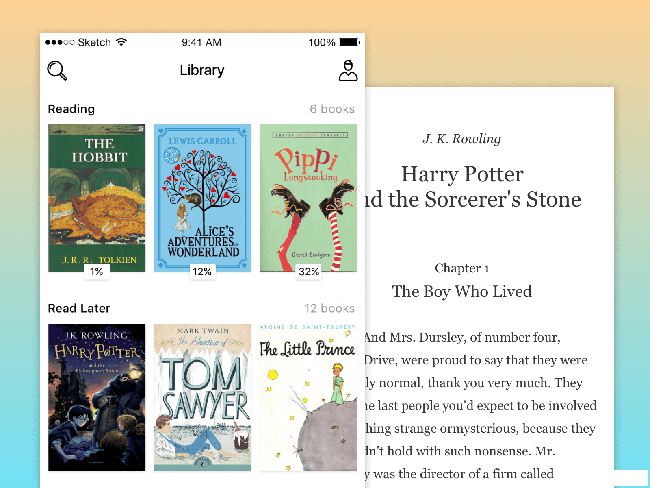Show all via 6 books link

pos(332,109)
